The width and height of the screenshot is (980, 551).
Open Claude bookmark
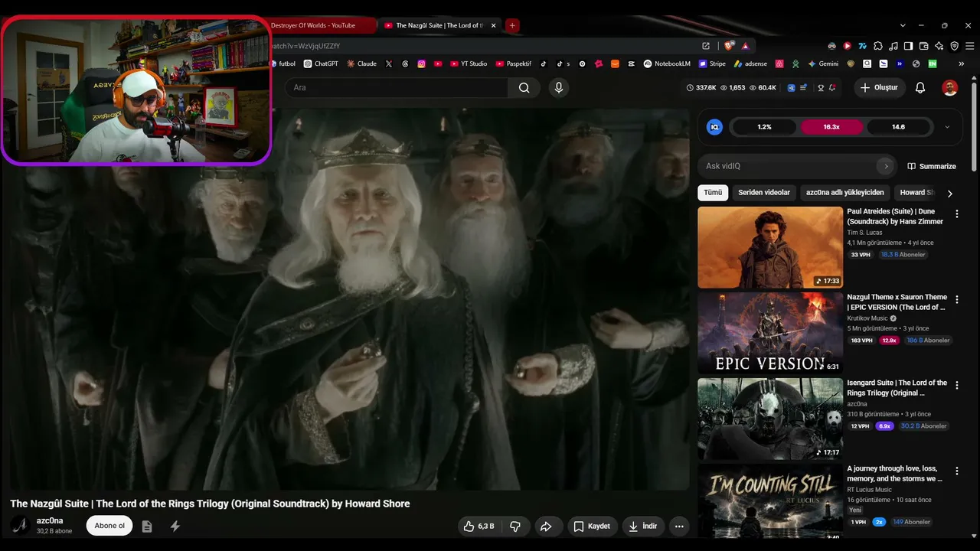[x=361, y=64]
